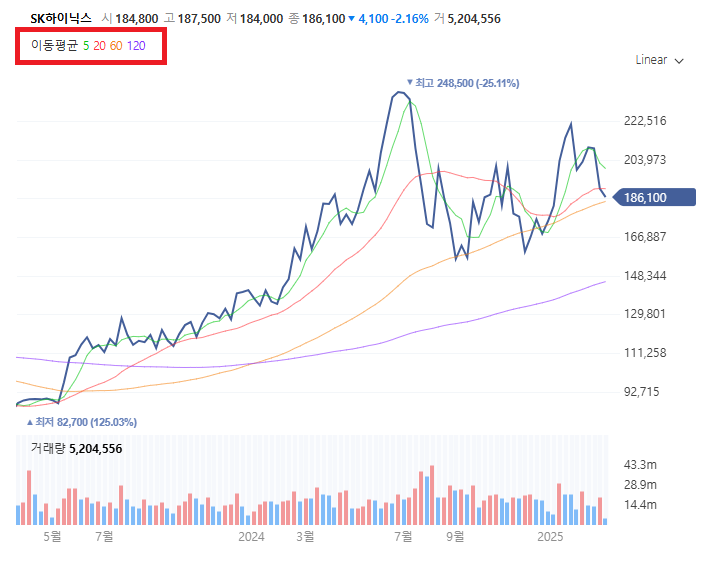
Task: Click the 7월 label left of 2024
Action: point(103,537)
